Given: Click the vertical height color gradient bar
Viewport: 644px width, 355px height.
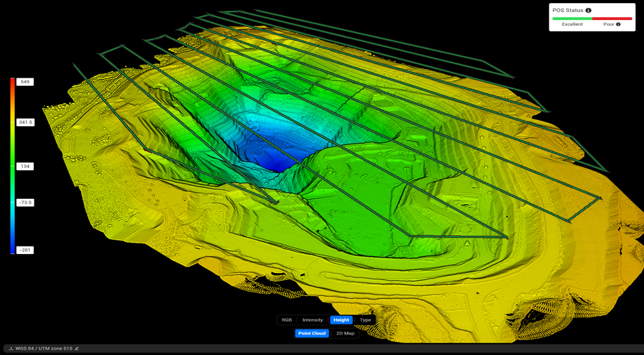Looking at the screenshot, I should 13,166.
